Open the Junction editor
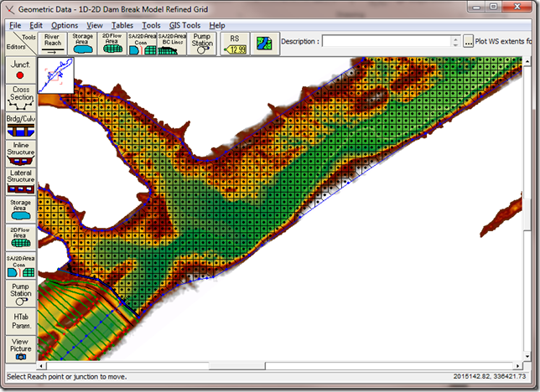 [21, 71]
